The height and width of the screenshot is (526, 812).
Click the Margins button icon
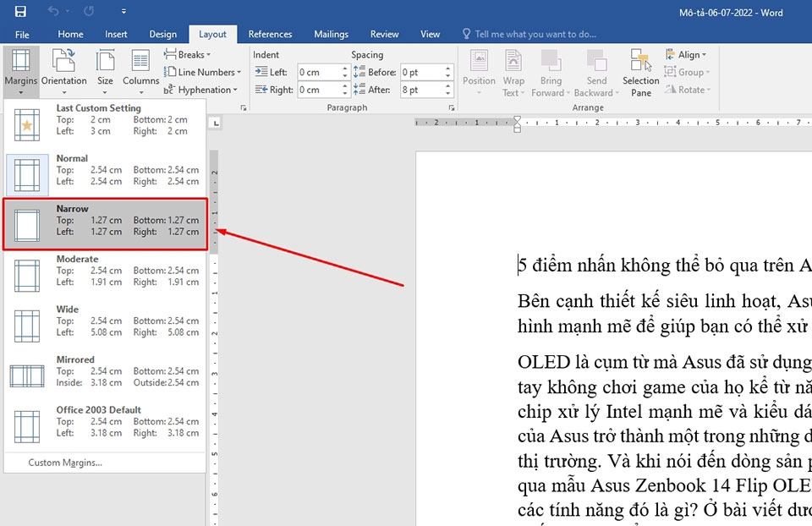20,61
